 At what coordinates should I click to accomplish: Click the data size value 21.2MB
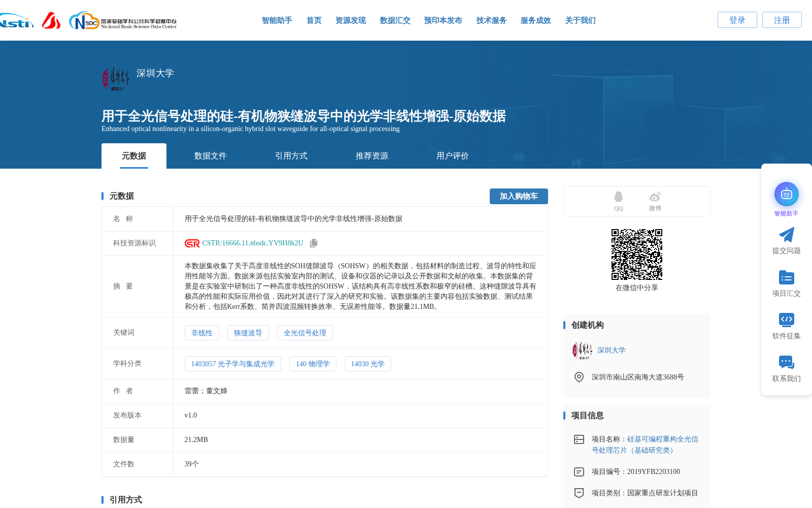196,440
